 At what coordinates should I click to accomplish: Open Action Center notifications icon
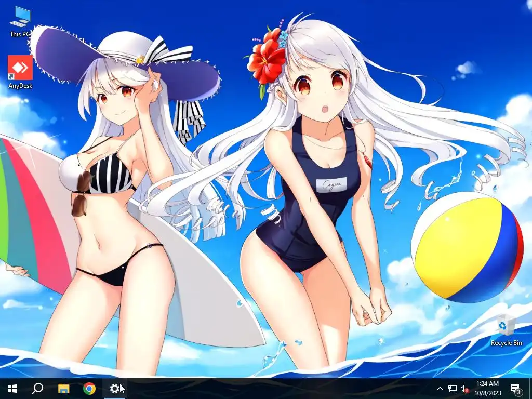pyautogui.click(x=515, y=389)
